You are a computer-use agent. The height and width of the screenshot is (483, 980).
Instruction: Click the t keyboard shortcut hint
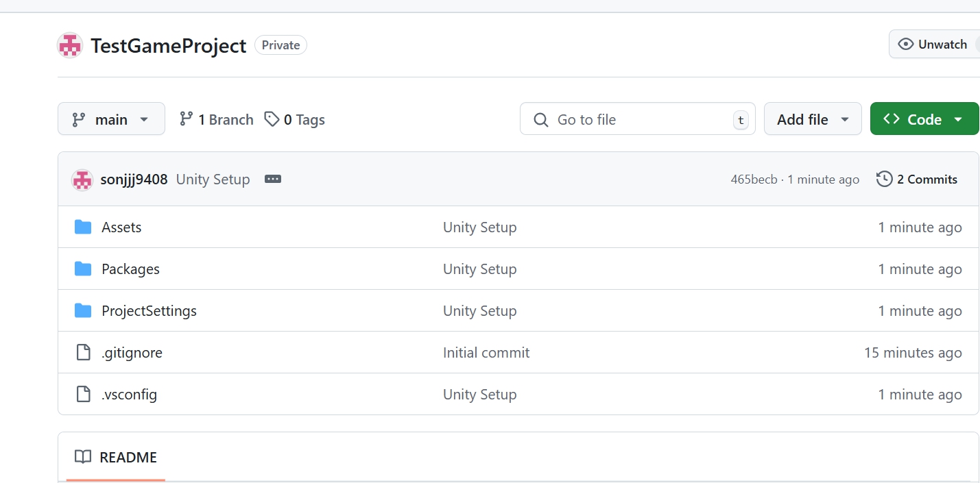741,120
